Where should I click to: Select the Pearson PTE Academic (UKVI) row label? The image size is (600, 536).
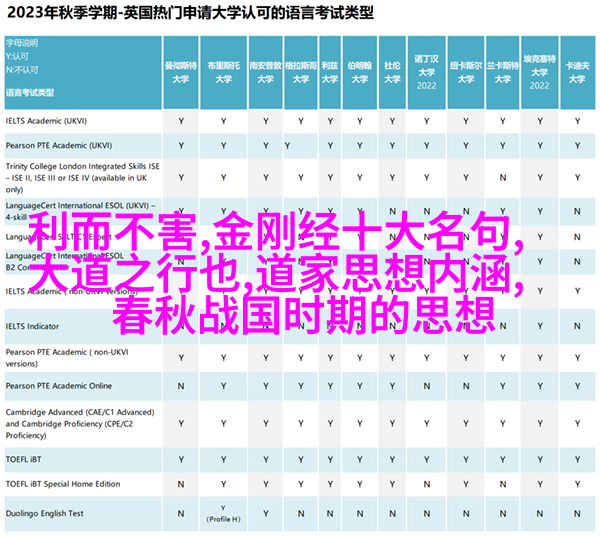(59, 145)
